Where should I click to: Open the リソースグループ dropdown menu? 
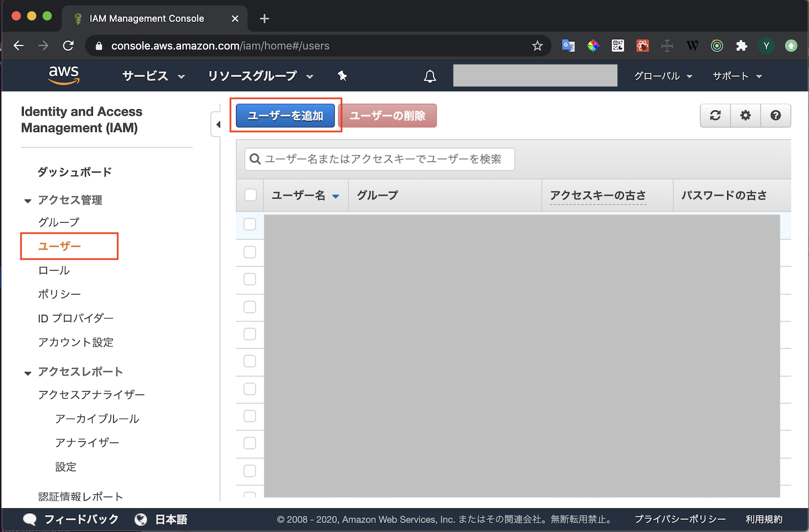click(260, 76)
